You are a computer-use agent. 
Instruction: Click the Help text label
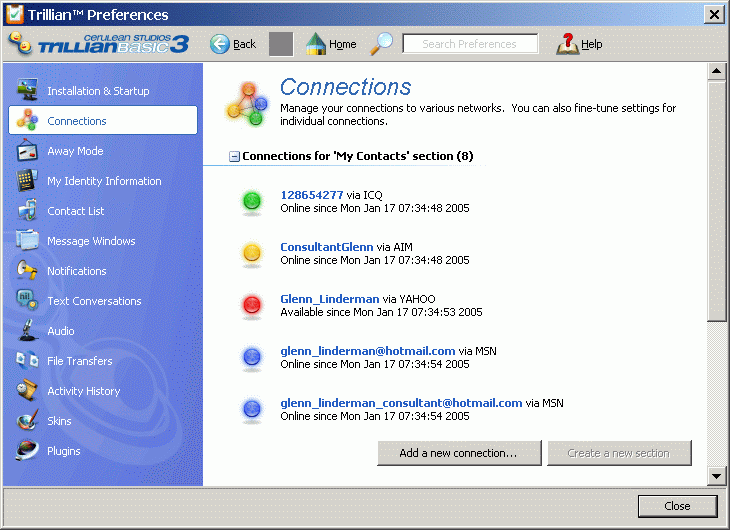coord(592,44)
